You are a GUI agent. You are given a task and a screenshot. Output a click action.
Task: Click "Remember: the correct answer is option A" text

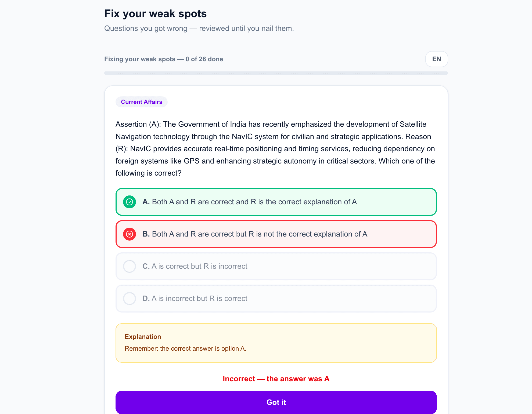[185, 348]
